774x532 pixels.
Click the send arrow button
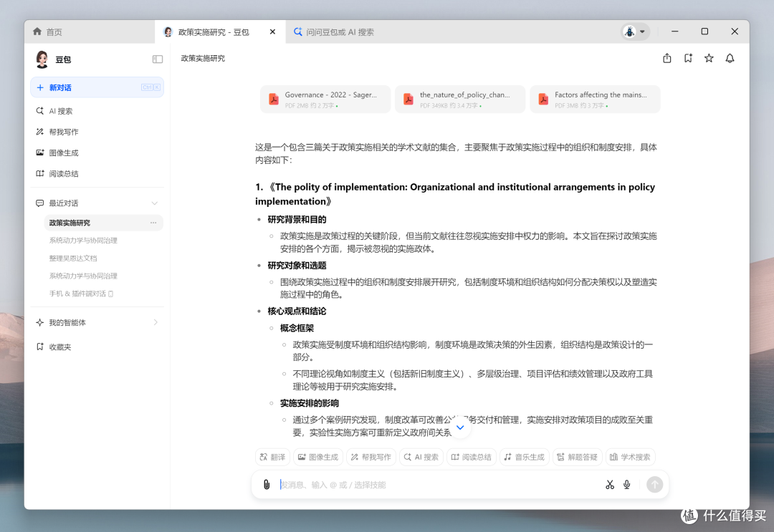coord(654,485)
